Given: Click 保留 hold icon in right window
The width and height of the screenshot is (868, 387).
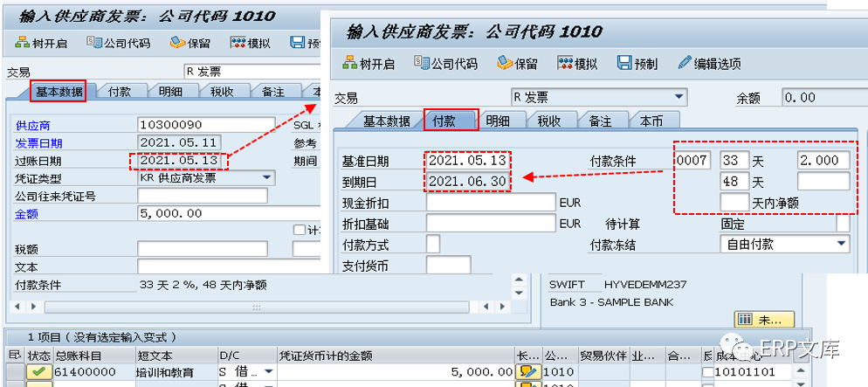Looking at the screenshot, I should pos(505,63).
